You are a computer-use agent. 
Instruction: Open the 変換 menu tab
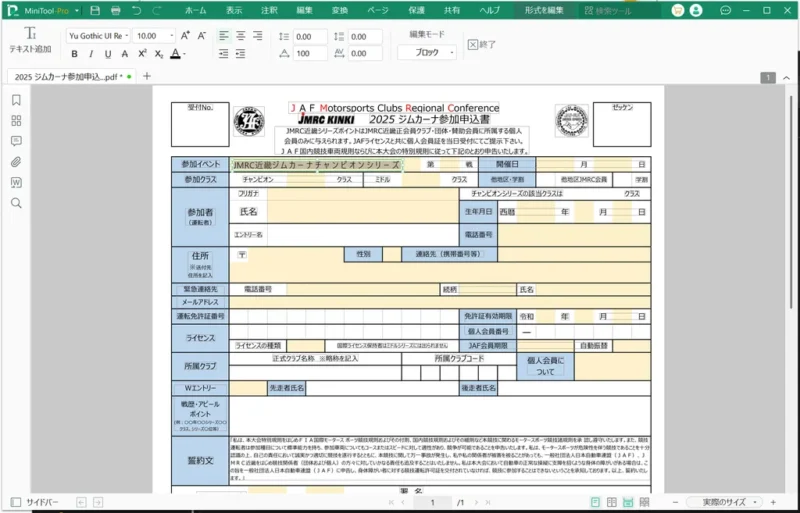pos(340,10)
